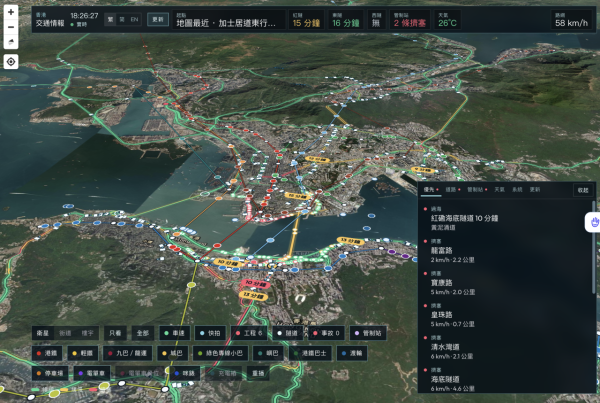Toggle the 充電槍 EV charger layer

point(227,373)
